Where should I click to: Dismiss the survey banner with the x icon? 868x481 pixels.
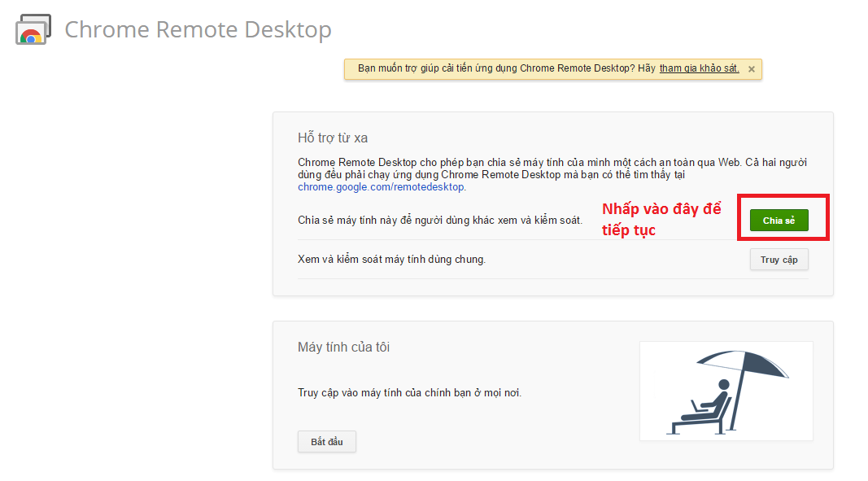(x=751, y=69)
